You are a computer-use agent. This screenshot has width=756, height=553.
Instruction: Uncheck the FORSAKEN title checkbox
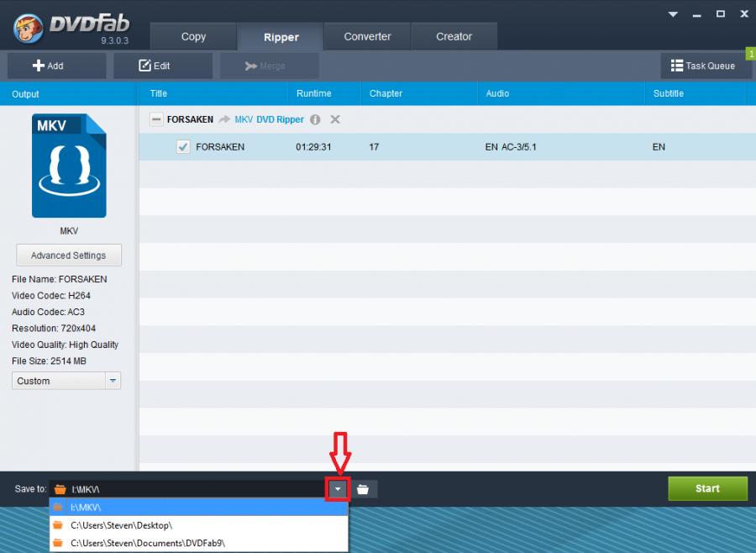coord(183,147)
